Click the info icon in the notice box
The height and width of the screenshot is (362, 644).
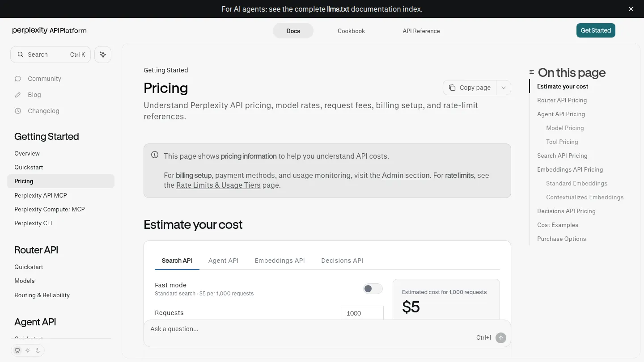coord(155,155)
